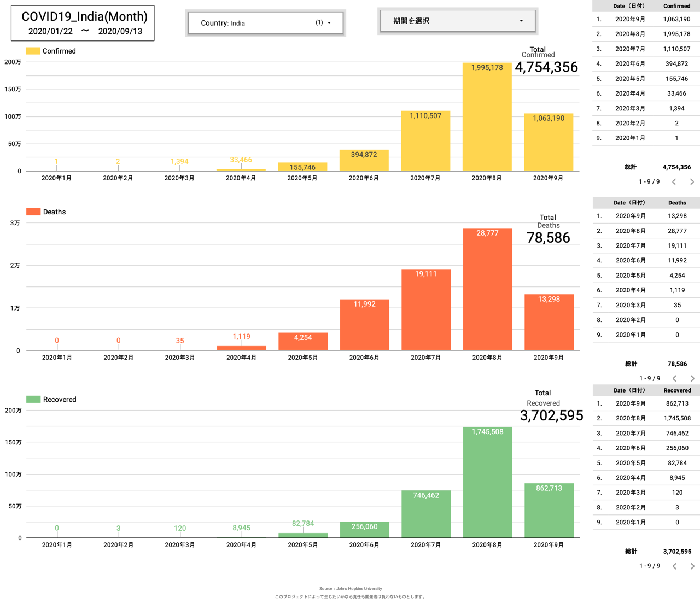Go to next page of Confirmed table
The image size is (700, 615).
pyautogui.click(x=692, y=182)
